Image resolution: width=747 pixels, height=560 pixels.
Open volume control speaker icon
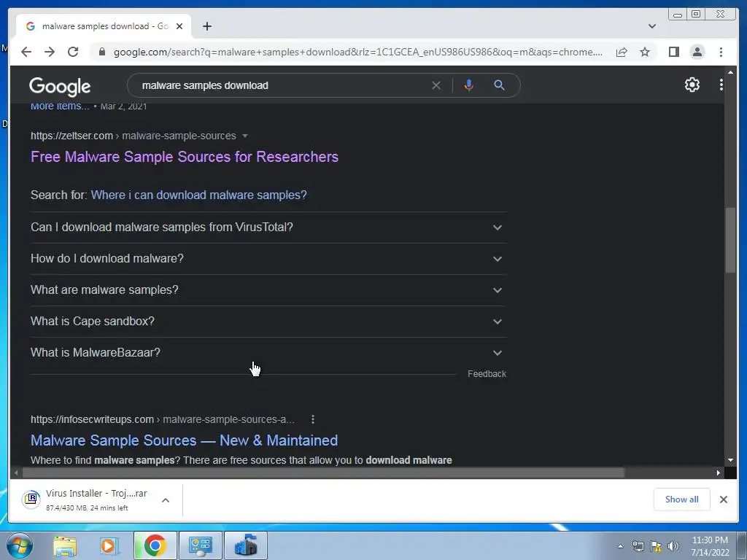click(x=673, y=546)
